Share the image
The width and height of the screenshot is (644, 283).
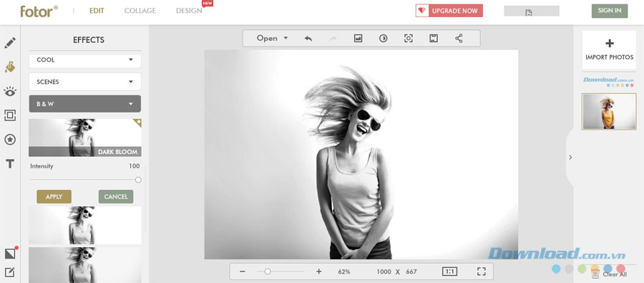click(x=459, y=38)
